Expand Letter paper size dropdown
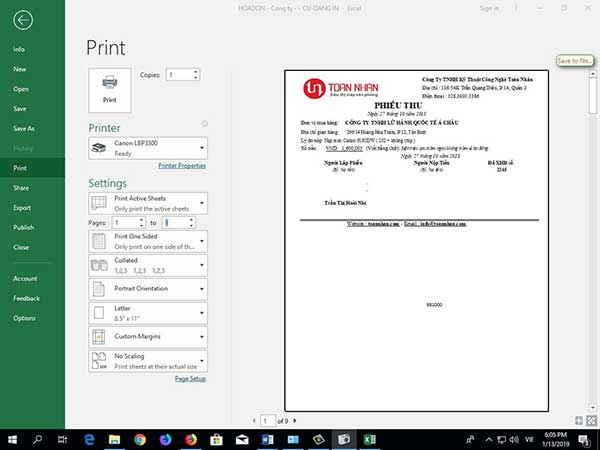The height and width of the screenshot is (450, 600). point(148,313)
